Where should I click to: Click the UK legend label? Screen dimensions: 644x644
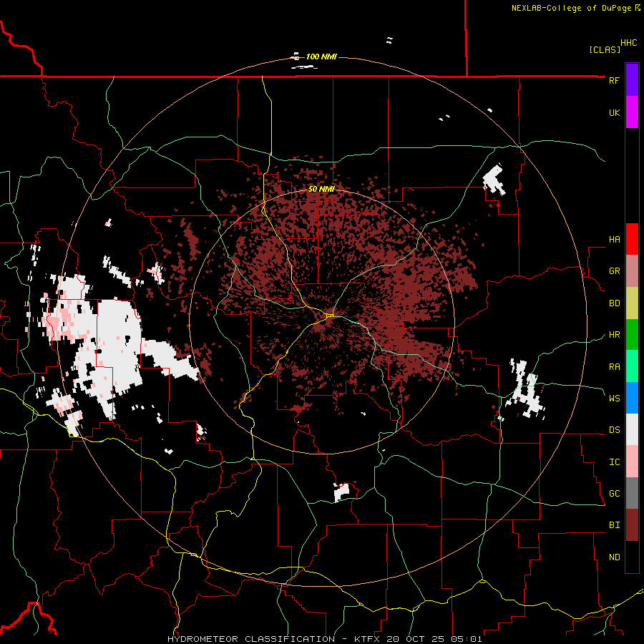point(614,112)
